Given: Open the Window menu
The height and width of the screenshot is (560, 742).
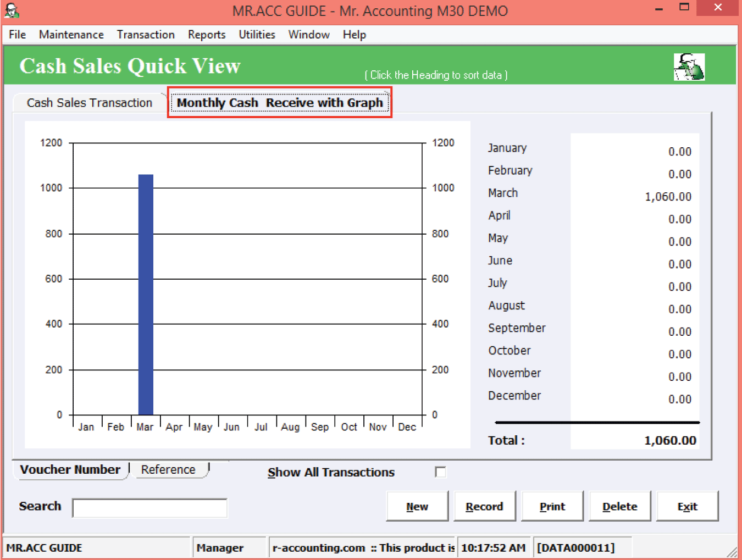Looking at the screenshot, I should pos(308,35).
